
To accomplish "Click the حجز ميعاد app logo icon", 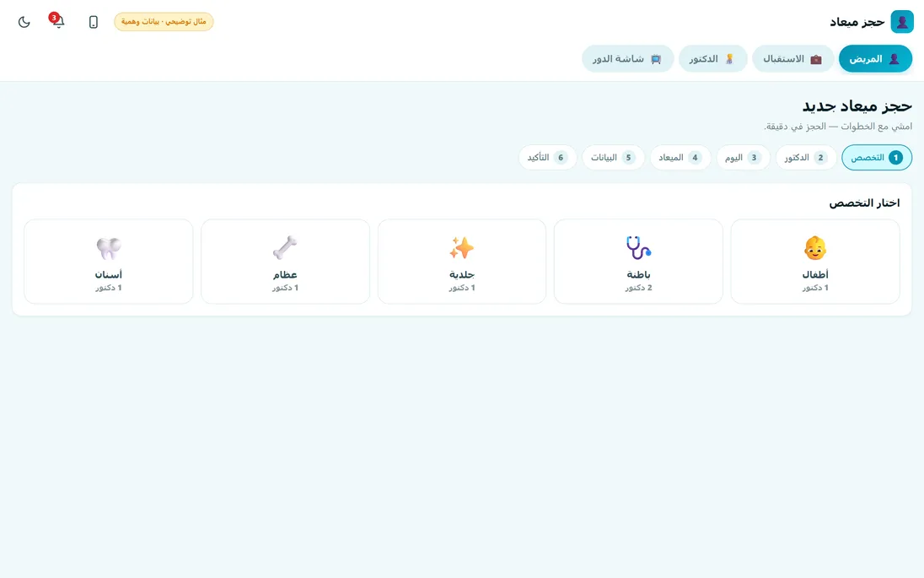I will click(x=901, y=22).
